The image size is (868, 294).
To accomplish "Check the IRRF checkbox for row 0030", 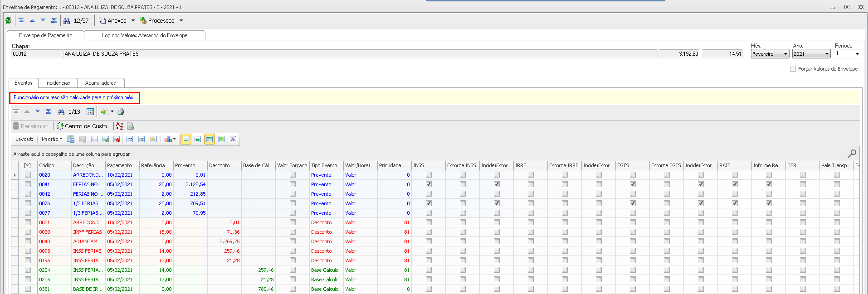I will pyautogui.click(x=531, y=232).
